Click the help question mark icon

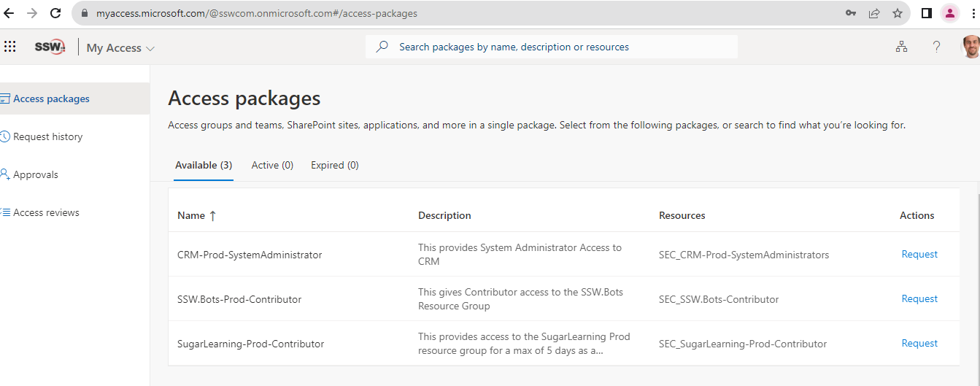coord(936,47)
